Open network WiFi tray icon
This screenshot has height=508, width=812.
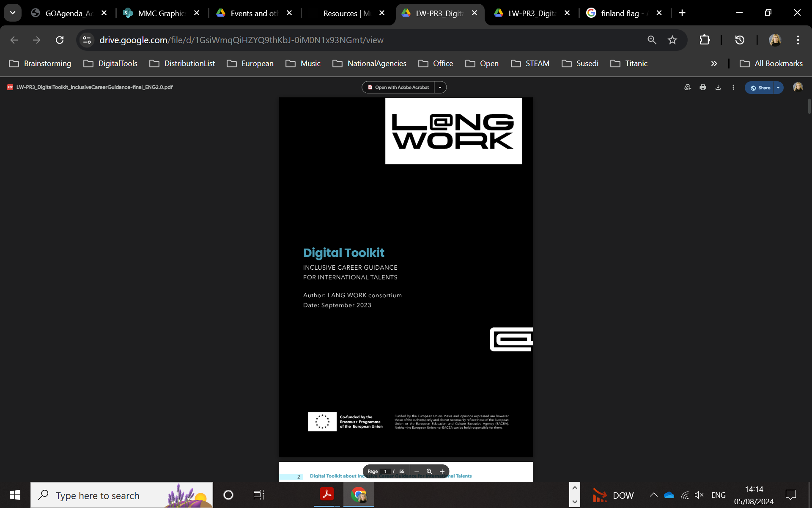click(685, 495)
